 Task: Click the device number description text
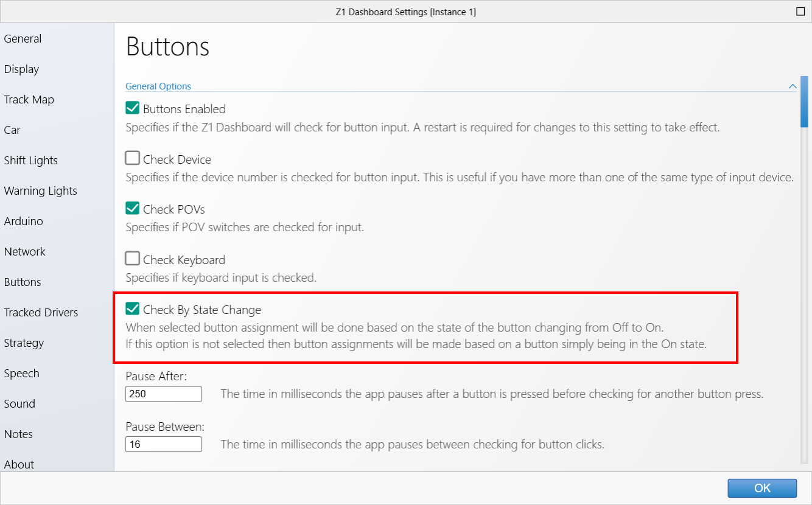point(460,178)
